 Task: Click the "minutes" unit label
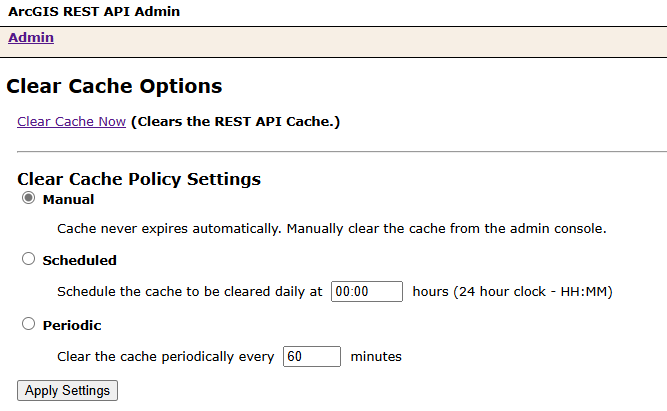376,356
